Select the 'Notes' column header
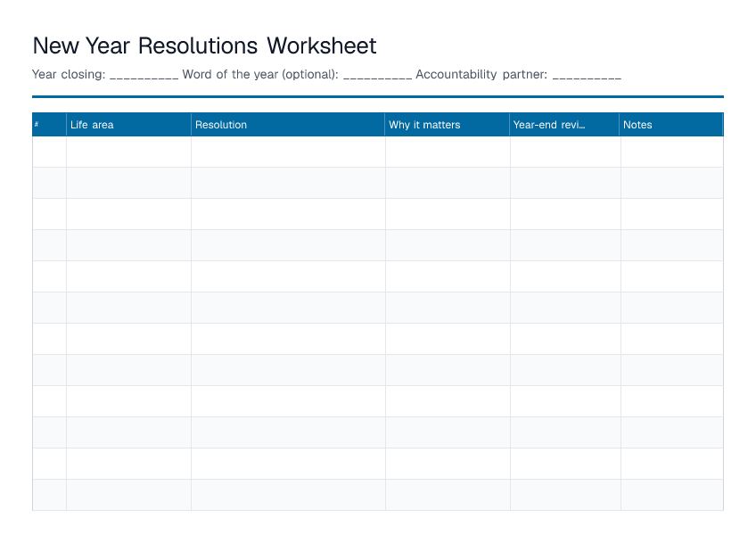This screenshot has width=756, height=535. click(x=671, y=125)
